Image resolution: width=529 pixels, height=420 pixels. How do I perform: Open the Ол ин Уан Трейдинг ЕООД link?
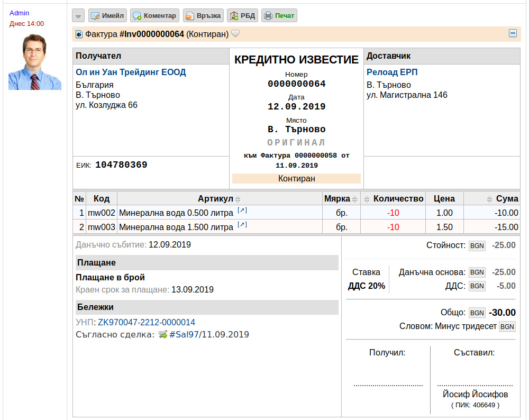pos(131,72)
